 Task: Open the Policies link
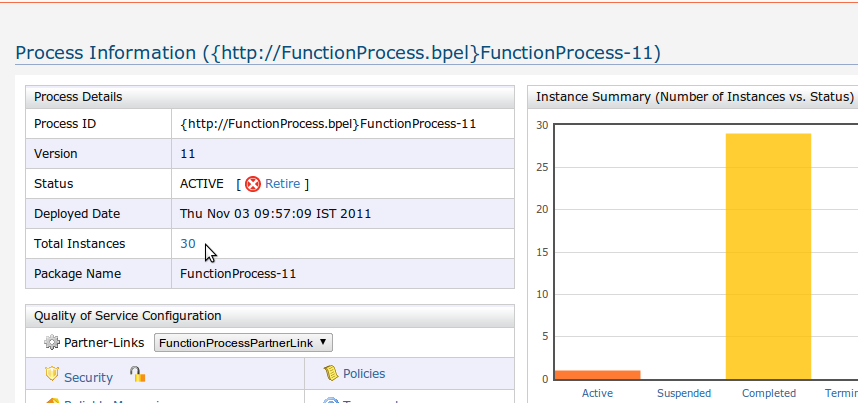pos(364,374)
